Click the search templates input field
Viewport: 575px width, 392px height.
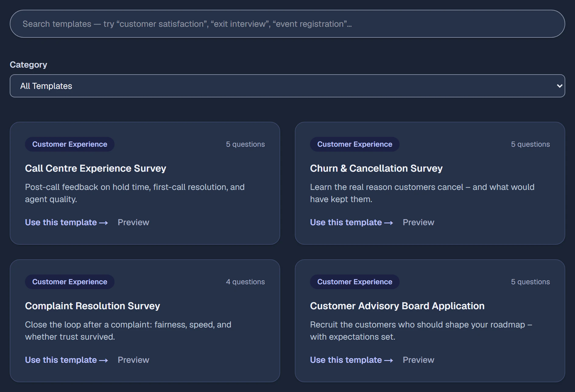[x=287, y=24]
